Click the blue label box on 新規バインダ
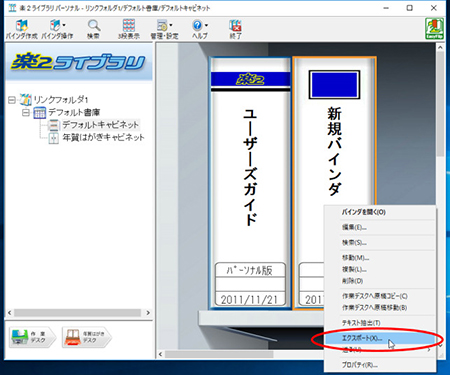This screenshot has height=375, width=450. pos(334,85)
